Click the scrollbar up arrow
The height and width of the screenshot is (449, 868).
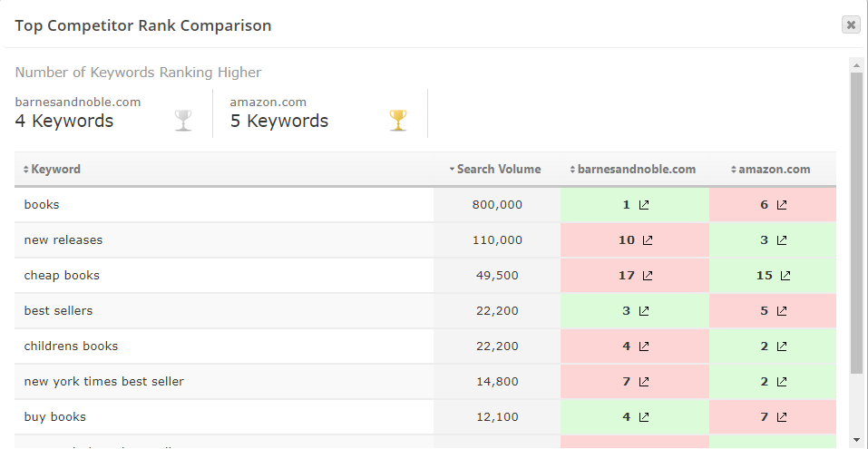pos(856,64)
